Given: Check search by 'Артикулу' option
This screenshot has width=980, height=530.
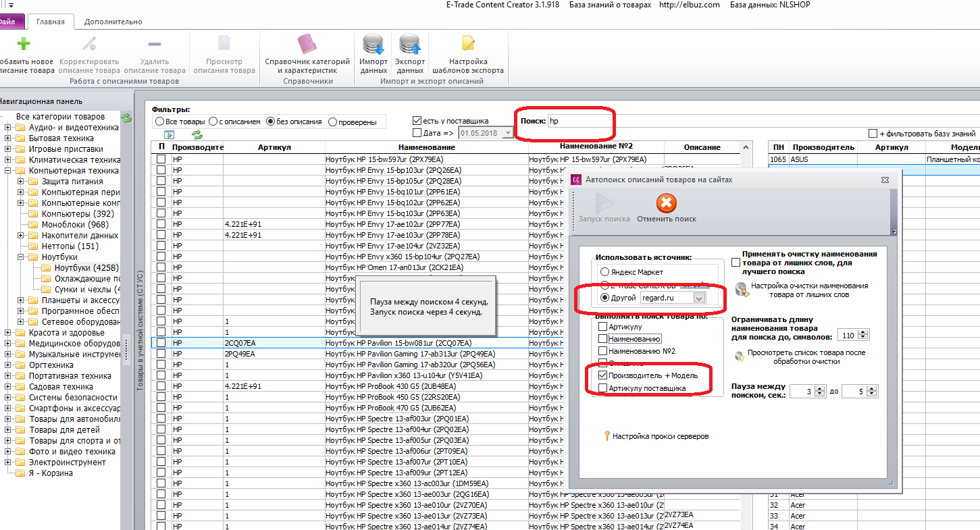Looking at the screenshot, I should point(603,327).
